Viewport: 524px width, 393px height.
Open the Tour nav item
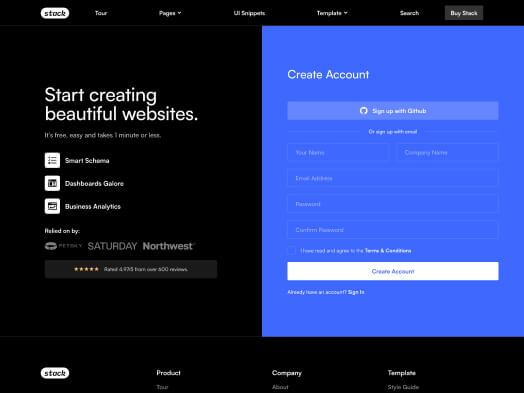pyautogui.click(x=101, y=13)
